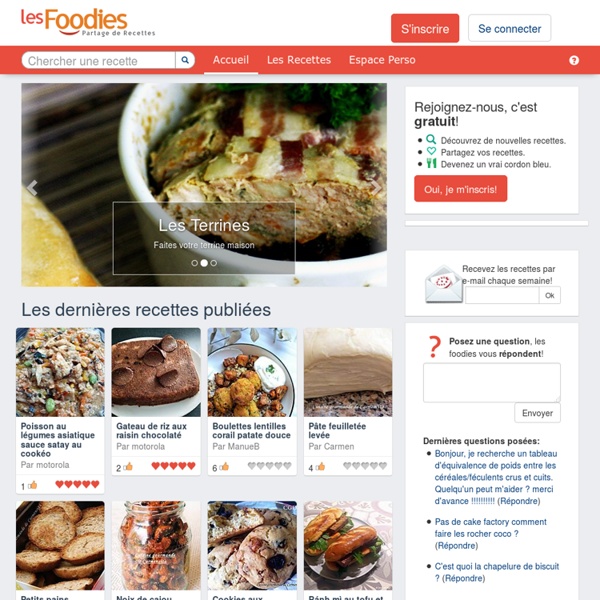Open the Les Recettes menu
Image resolution: width=600 pixels, height=600 pixels.
pyautogui.click(x=299, y=60)
